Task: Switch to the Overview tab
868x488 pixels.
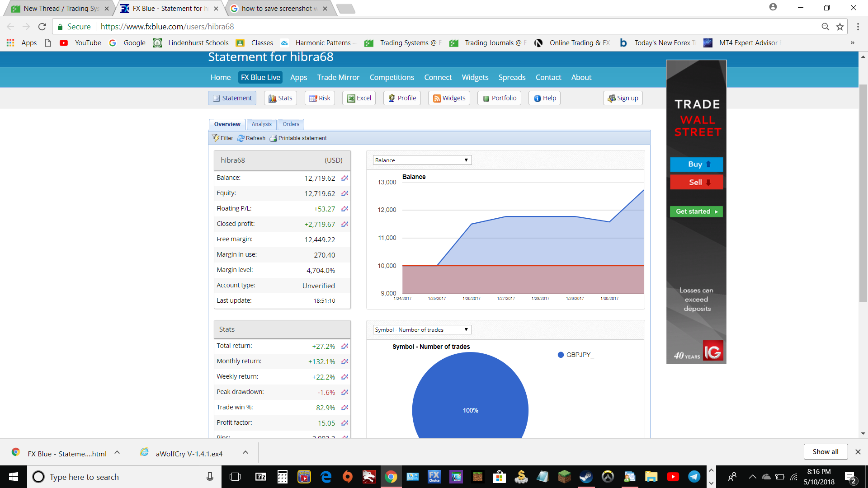Action: point(227,124)
